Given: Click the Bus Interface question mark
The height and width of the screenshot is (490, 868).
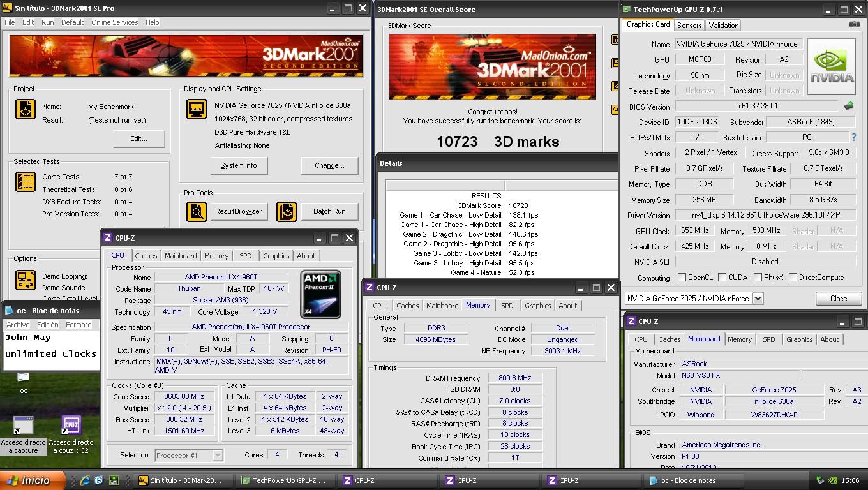Looking at the screenshot, I should (x=853, y=137).
